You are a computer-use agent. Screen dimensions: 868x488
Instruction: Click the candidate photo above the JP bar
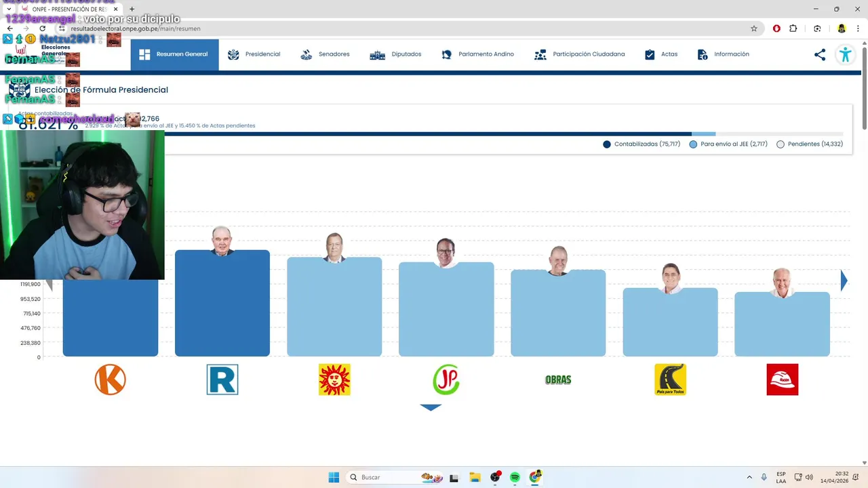(x=446, y=253)
